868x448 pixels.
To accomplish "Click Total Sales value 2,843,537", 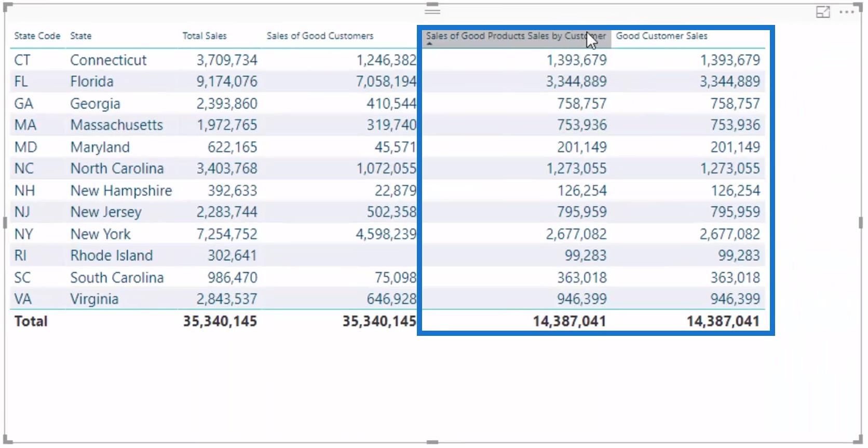I will (x=227, y=299).
